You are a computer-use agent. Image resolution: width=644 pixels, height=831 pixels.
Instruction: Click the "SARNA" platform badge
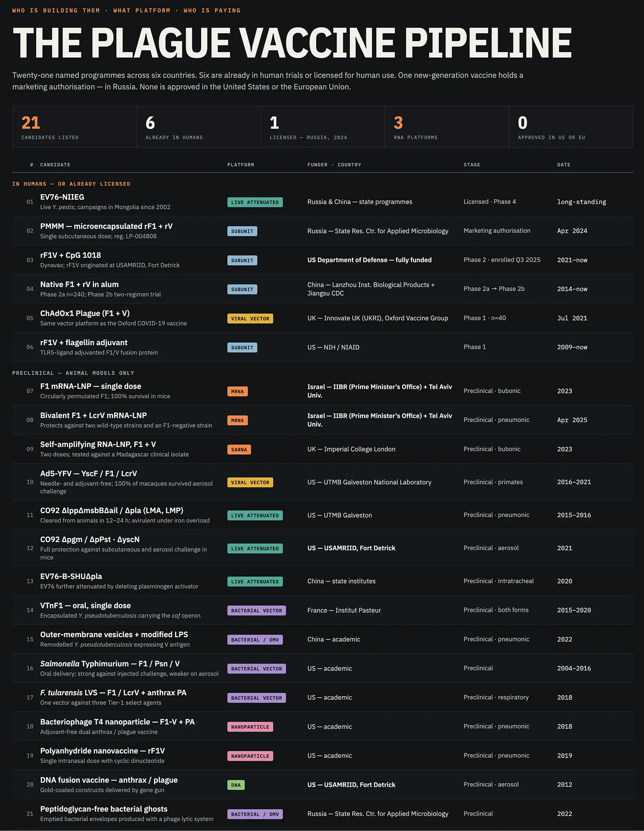click(x=239, y=450)
